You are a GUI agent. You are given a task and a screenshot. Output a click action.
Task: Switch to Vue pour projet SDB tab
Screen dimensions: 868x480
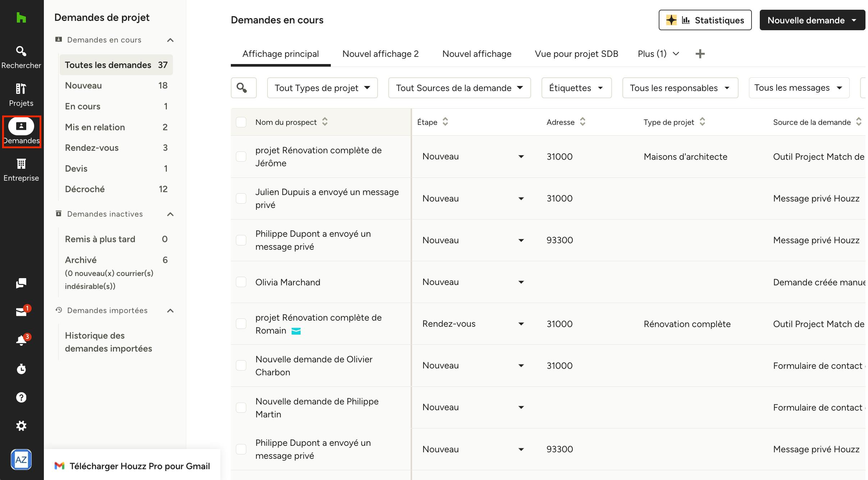coord(576,54)
